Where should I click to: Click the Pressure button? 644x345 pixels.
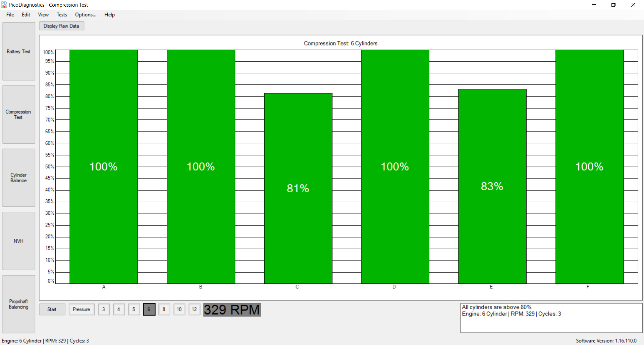click(82, 309)
